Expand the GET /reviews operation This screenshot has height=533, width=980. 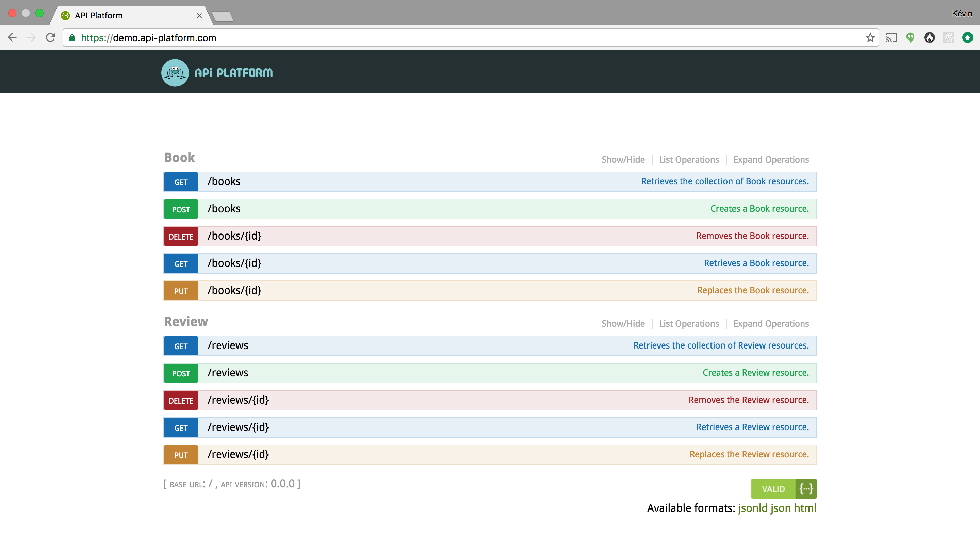[490, 345]
